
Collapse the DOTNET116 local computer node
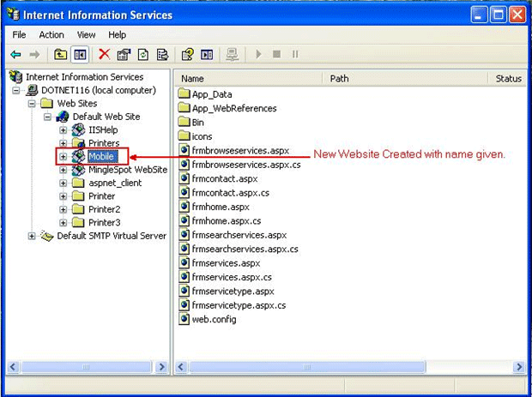[x=16, y=91]
